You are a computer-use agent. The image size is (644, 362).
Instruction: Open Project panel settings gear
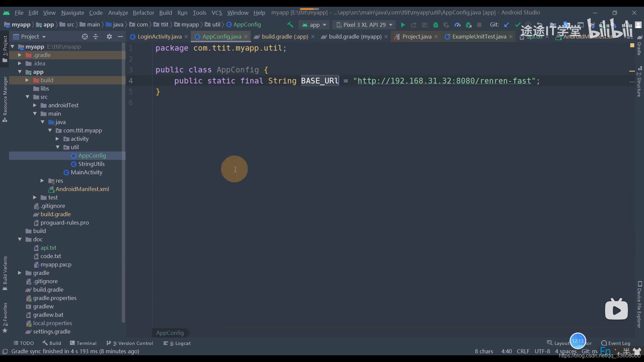point(109,37)
